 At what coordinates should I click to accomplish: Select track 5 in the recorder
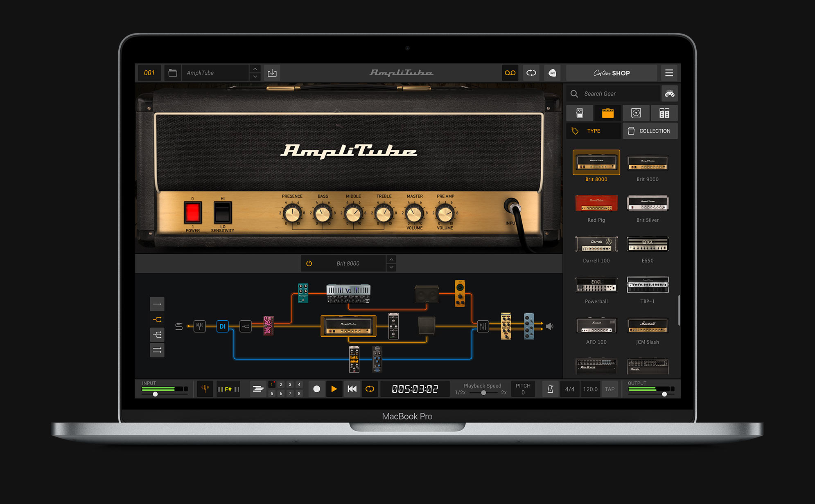point(272,394)
